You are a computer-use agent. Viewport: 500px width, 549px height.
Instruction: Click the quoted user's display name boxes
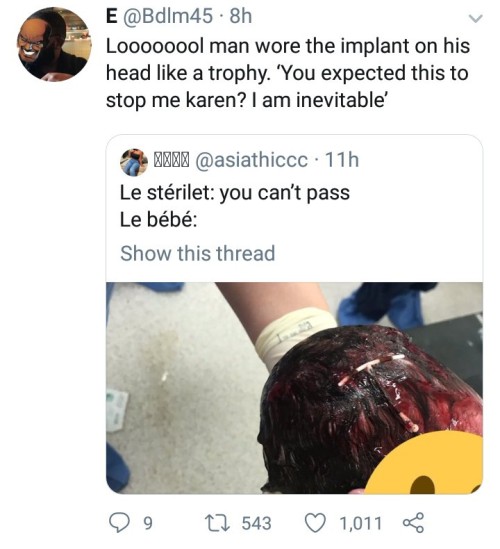tap(172, 160)
